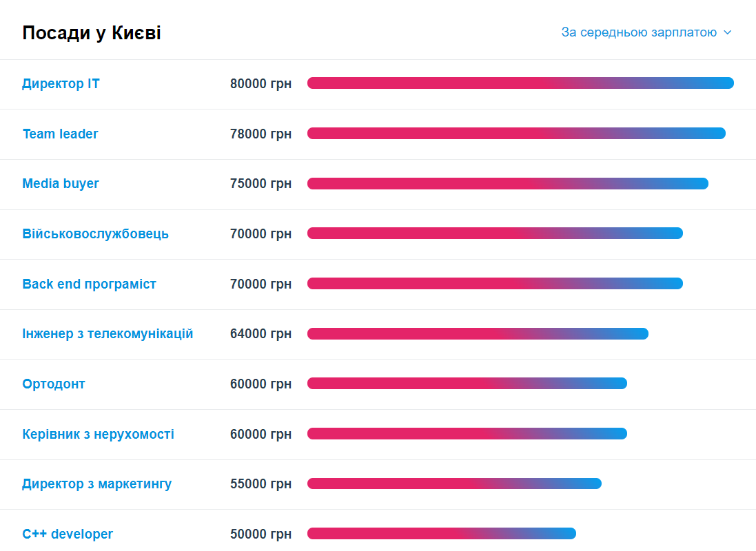
Task: Click the Інженер з телекомунікацій salary bar
Action: click(478, 333)
